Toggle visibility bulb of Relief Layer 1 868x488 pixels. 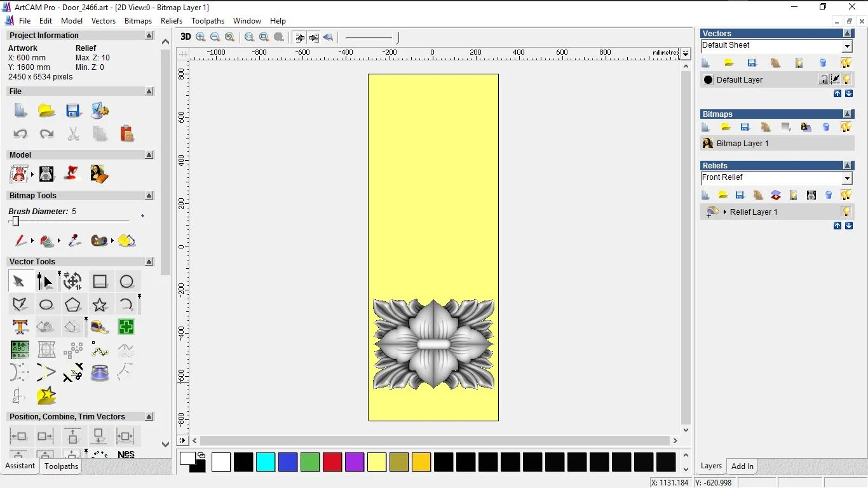[x=846, y=212]
